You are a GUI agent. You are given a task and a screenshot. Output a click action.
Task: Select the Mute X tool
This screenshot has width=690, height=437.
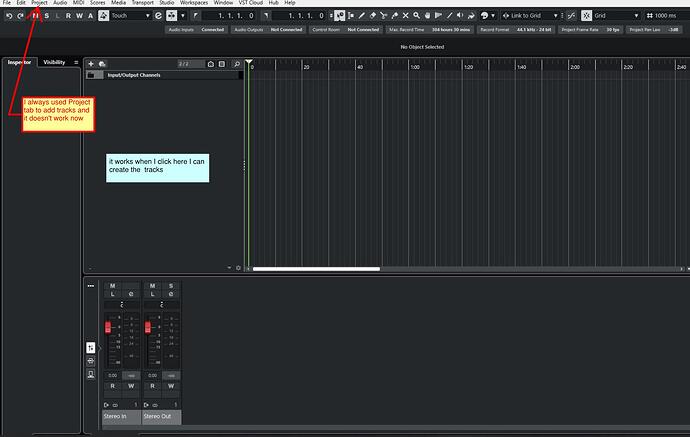(x=405, y=16)
